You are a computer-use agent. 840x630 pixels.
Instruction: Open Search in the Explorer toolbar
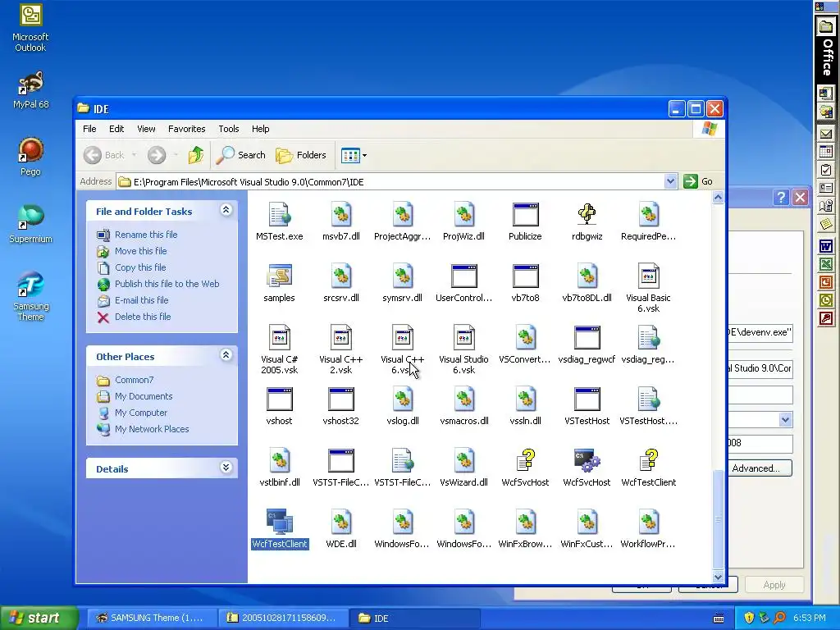[241, 155]
